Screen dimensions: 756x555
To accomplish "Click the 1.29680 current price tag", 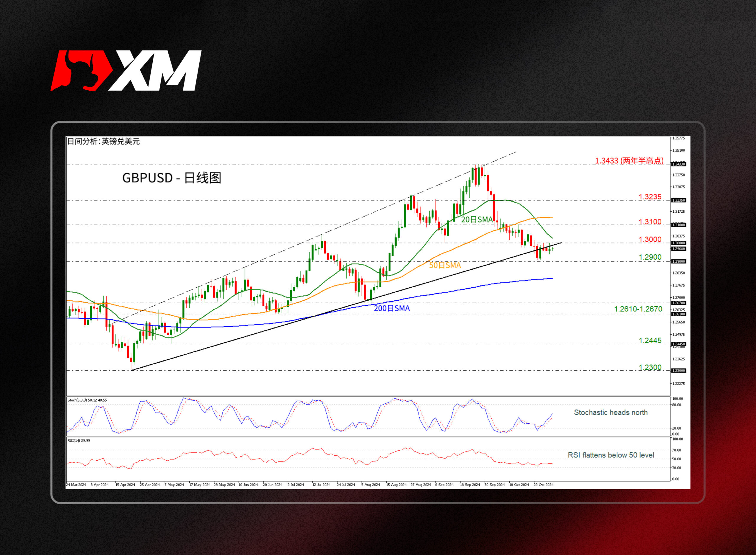I will coord(678,249).
